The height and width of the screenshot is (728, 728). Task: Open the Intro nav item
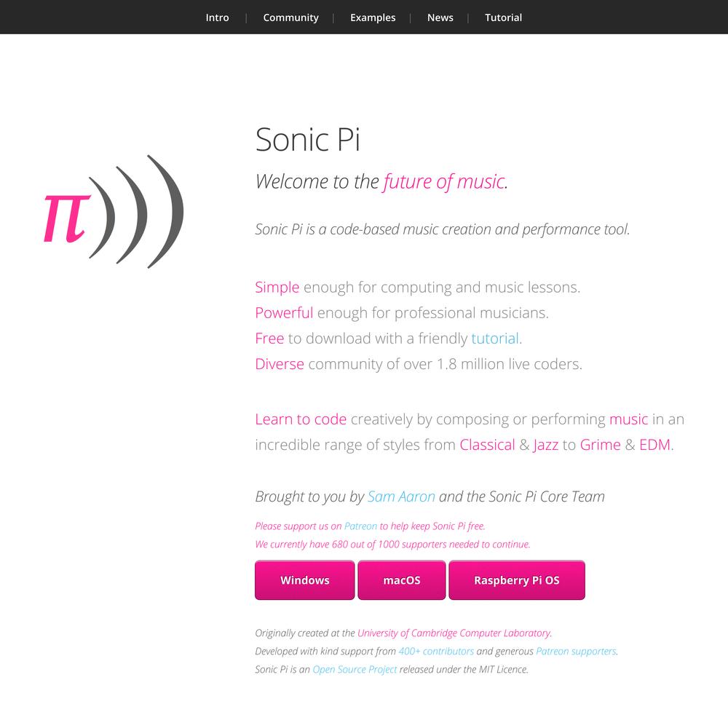pyautogui.click(x=217, y=17)
